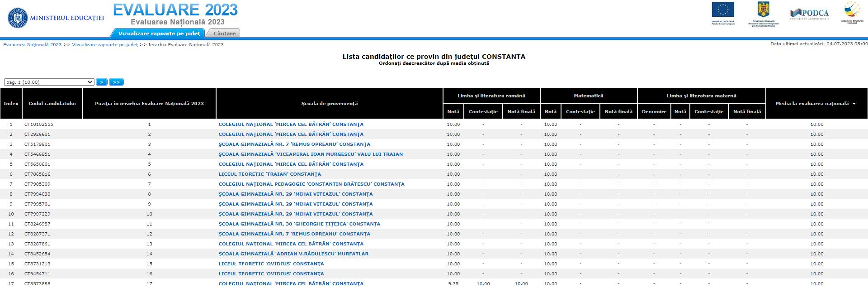
Task: Open Liceul Teoretic 'Traian' Constanța link
Action: [269, 174]
